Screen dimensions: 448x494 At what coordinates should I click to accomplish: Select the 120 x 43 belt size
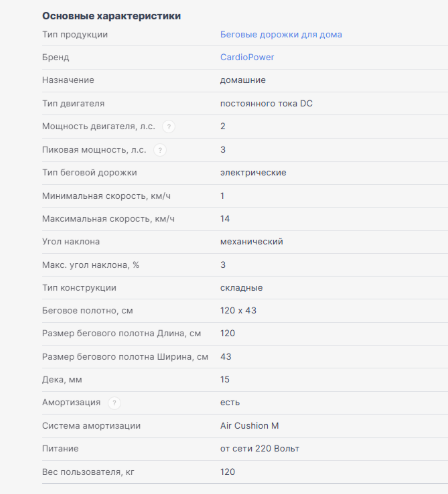click(238, 311)
